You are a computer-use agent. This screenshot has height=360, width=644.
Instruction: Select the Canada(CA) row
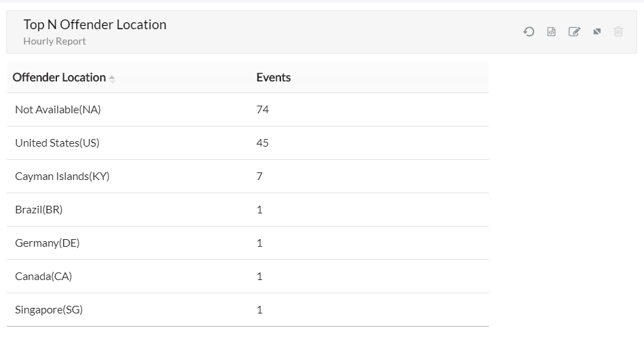pos(43,277)
